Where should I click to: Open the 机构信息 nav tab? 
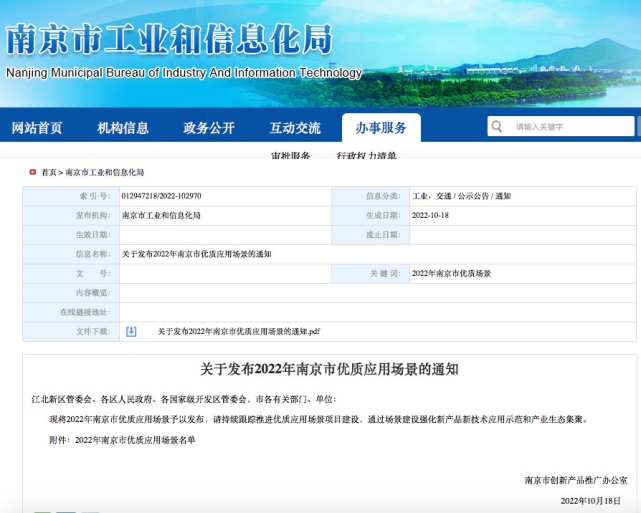point(123,128)
